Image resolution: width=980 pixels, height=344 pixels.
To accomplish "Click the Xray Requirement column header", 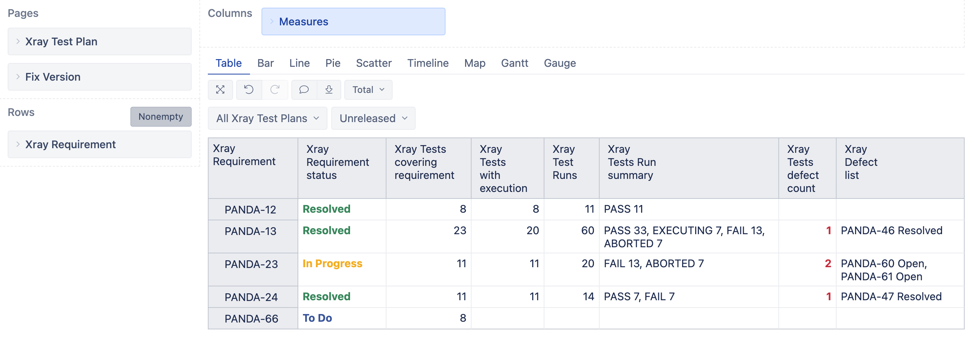I will [253, 168].
